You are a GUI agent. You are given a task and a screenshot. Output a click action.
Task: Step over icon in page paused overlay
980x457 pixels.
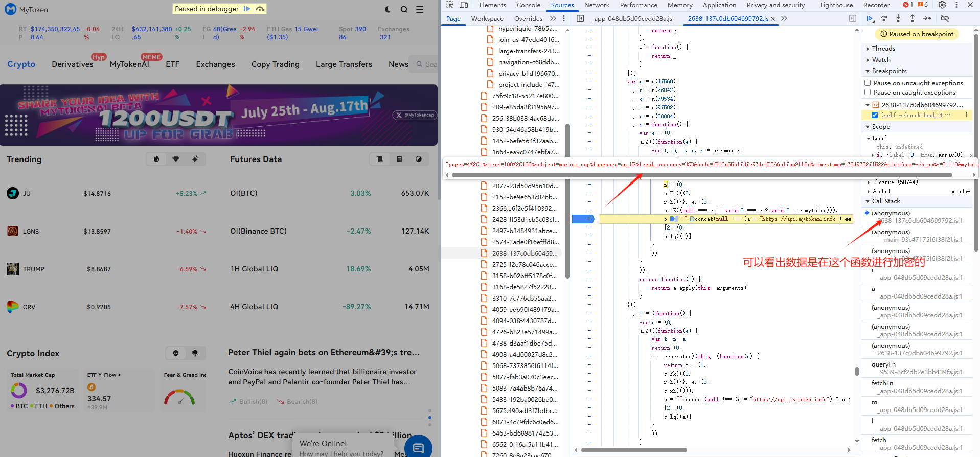(x=260, y=9)
